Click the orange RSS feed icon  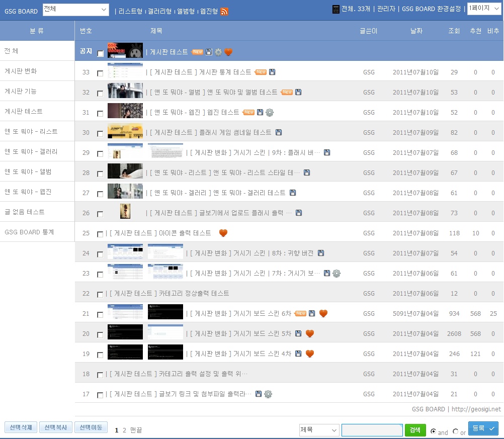tap(224, 11)
